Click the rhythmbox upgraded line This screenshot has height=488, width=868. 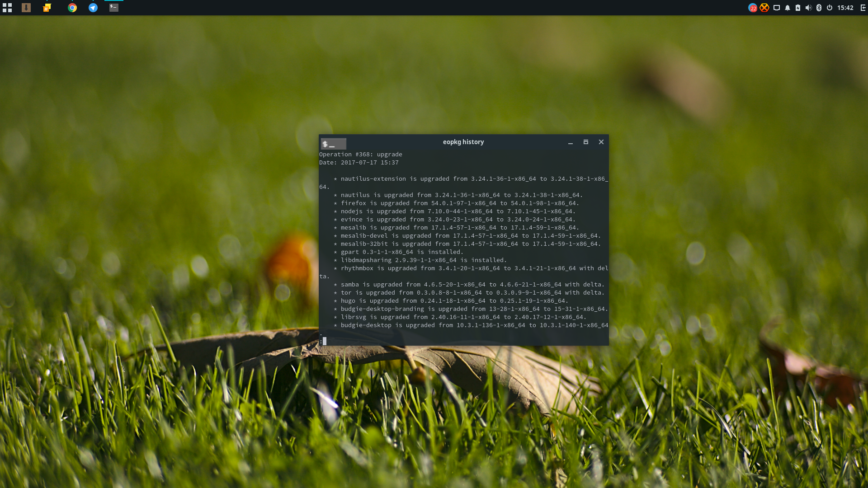464,272
